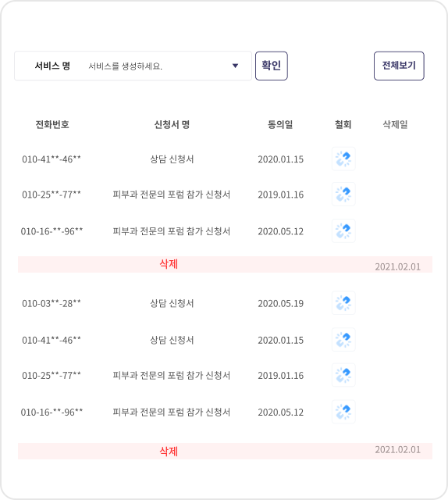Click the bottom red 삭제 row label

pos(169,452)
